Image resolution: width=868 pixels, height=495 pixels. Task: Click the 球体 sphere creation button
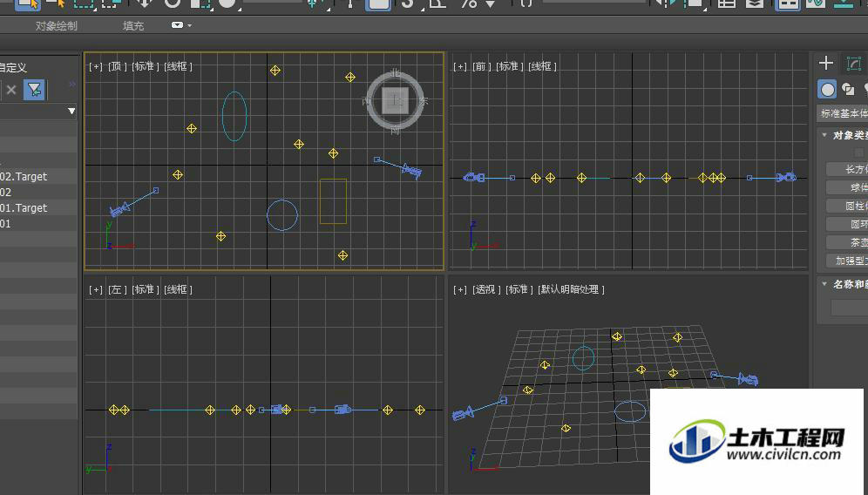(x=847, y=187)
